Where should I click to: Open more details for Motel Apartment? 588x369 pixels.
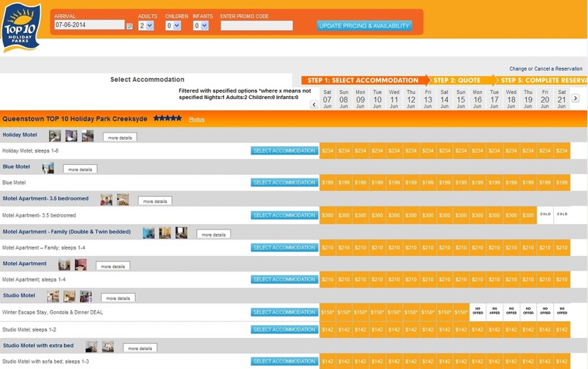pos(113,266)
